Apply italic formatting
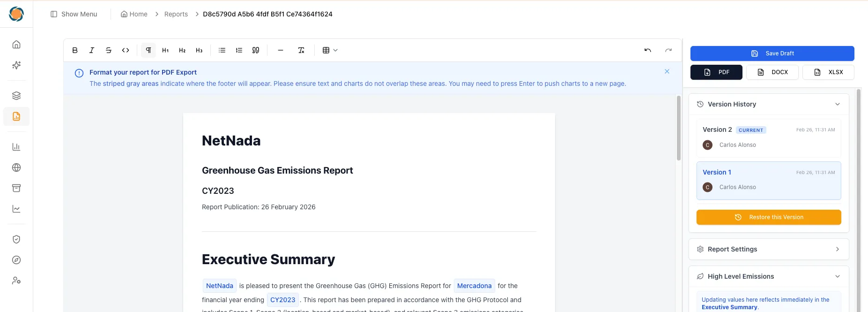 (92, 50)
